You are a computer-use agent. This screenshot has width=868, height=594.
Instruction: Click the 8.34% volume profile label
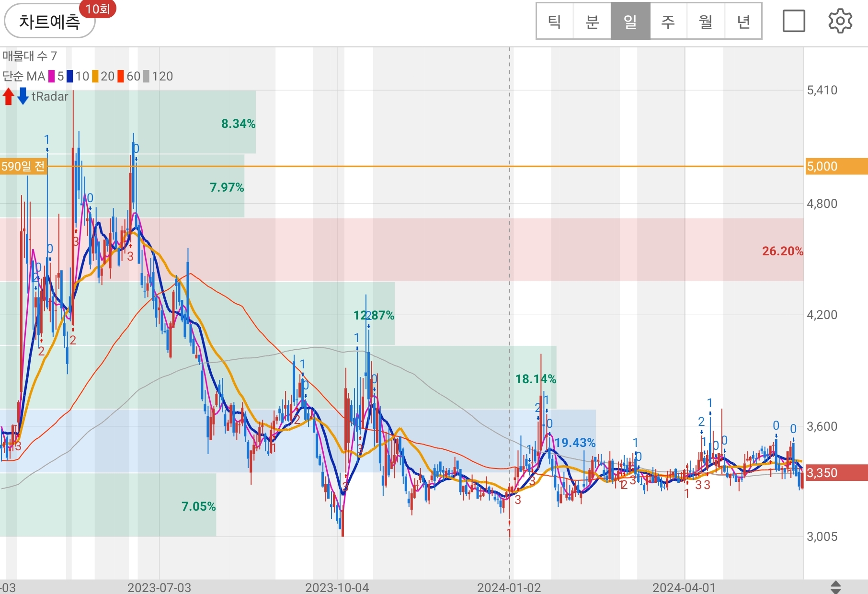point(238,124)
